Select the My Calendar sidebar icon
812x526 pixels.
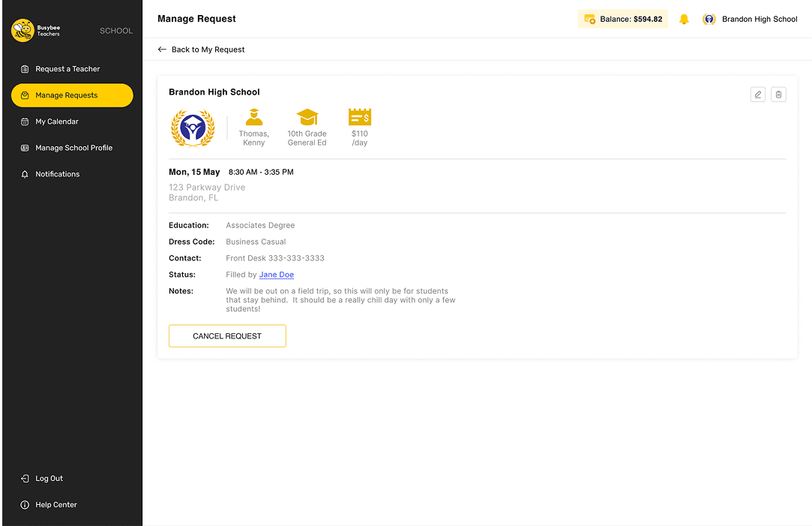coord(25,121)
